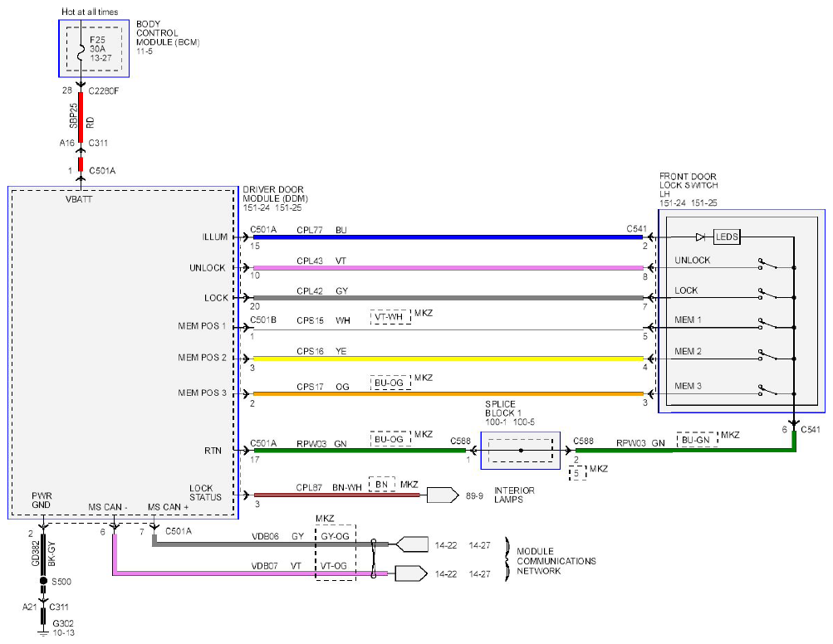Click the Splice Block 1 box
The height and width of the screenshot is (644, 833).
coord(520,450)
